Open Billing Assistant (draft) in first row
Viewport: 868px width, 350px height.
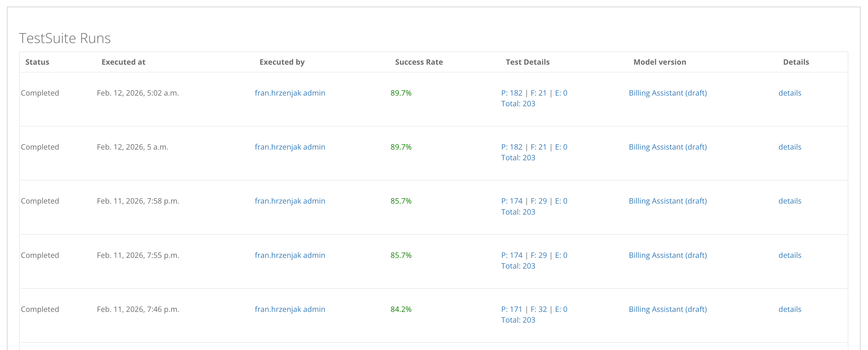pos(667,93)
